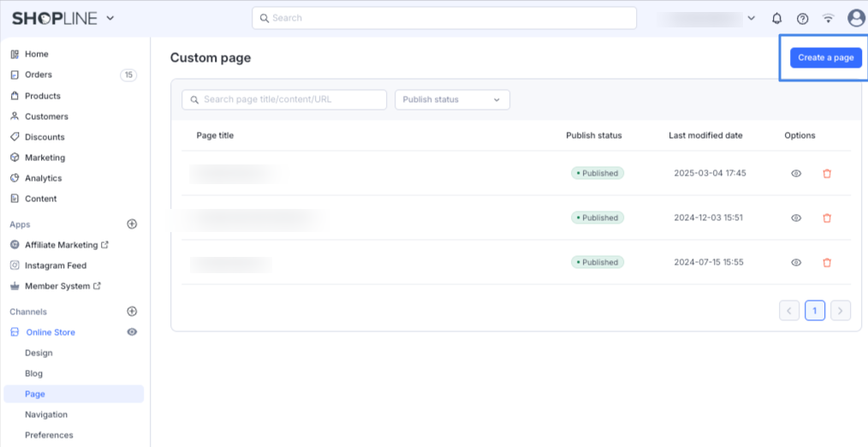Preview the page modified 2025-03-04

click(x=796, y=173)
